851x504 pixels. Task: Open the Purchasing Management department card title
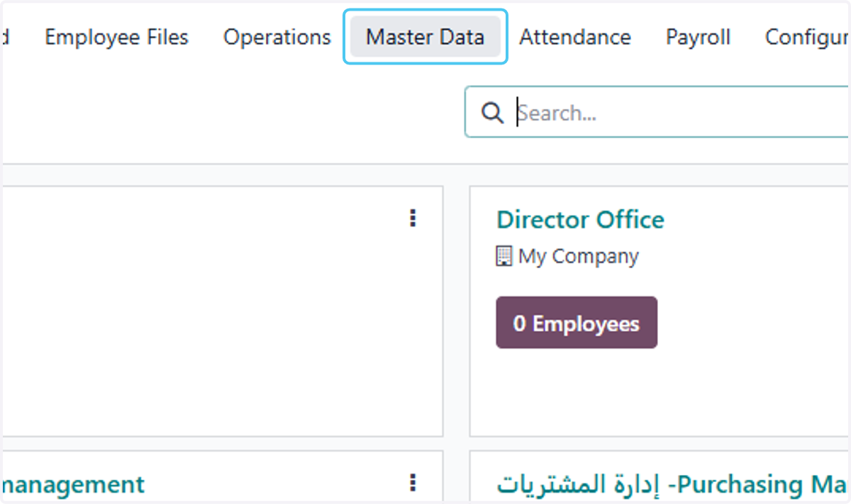(x=672, y=485)
